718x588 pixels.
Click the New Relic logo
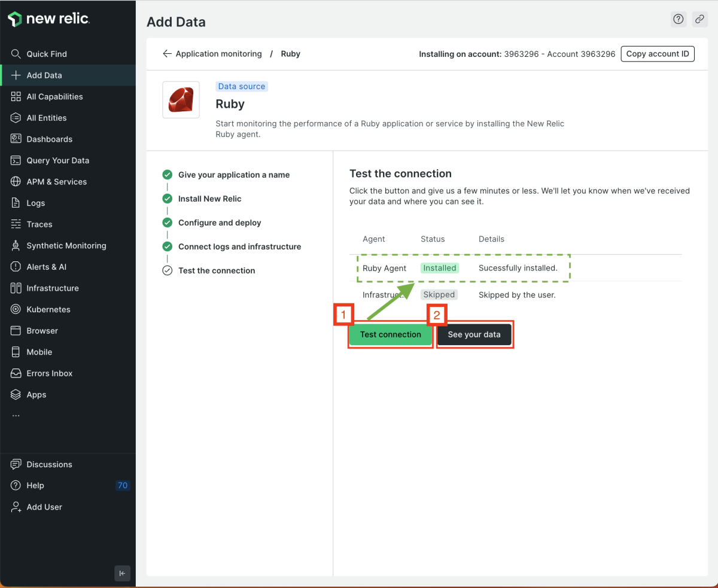49,19
